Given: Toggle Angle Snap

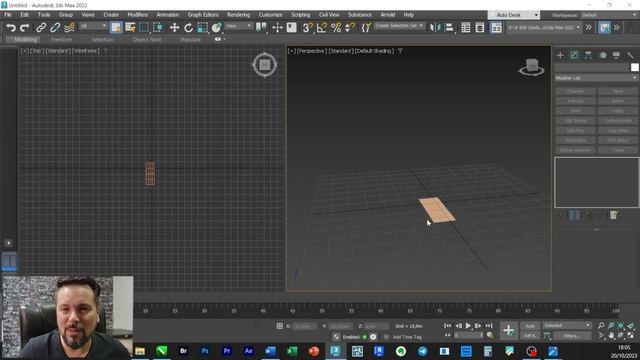Looking at the screenshot, I should click(322, 28).
